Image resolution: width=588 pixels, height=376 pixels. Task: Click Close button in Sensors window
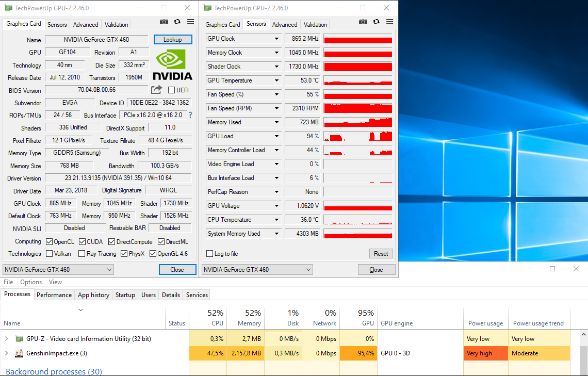pyautogui.click(x=377, y=270)
